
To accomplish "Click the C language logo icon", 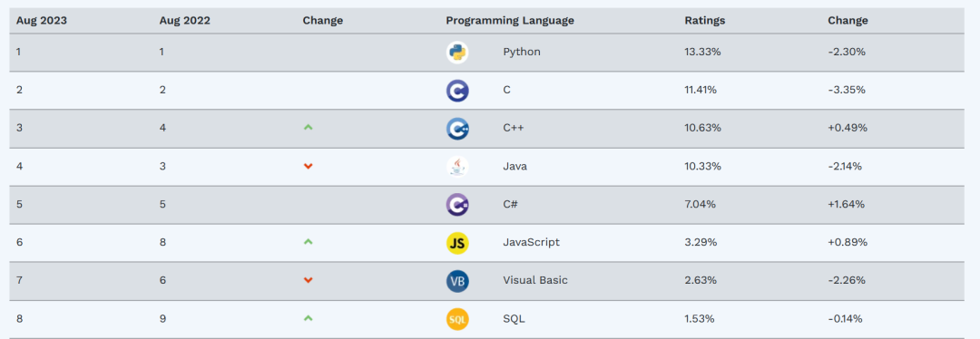I will (457, 90).
